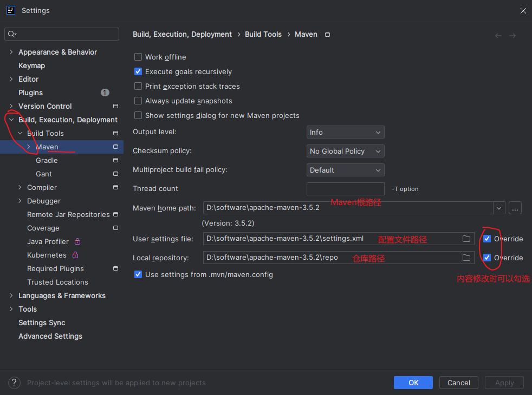Click the project-level icon on the Gradle row
Screen dimensions: 532x395
click(x=115, y=160)
